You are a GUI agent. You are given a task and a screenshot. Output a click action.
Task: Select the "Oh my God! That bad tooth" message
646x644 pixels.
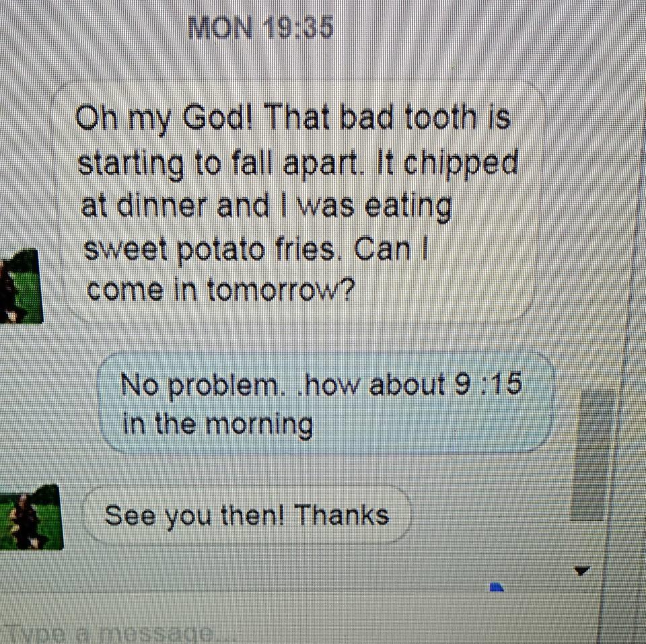coord(298,201)
